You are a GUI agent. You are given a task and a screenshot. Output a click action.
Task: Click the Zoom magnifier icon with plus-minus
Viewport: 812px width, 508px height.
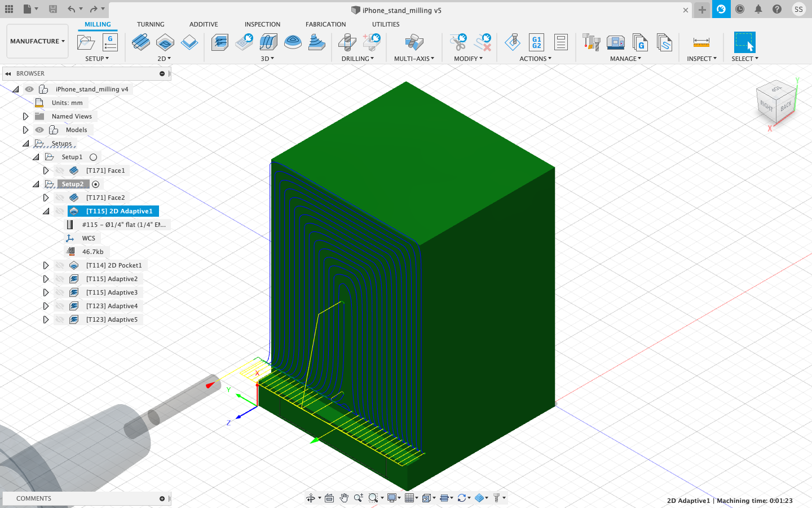tap(359, 498)
